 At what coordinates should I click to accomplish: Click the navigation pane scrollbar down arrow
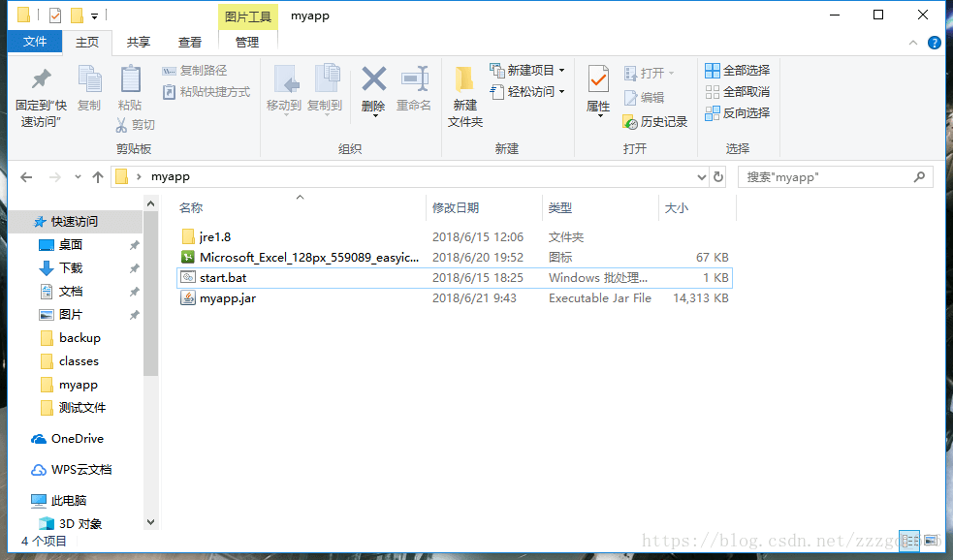click(150, 522)
